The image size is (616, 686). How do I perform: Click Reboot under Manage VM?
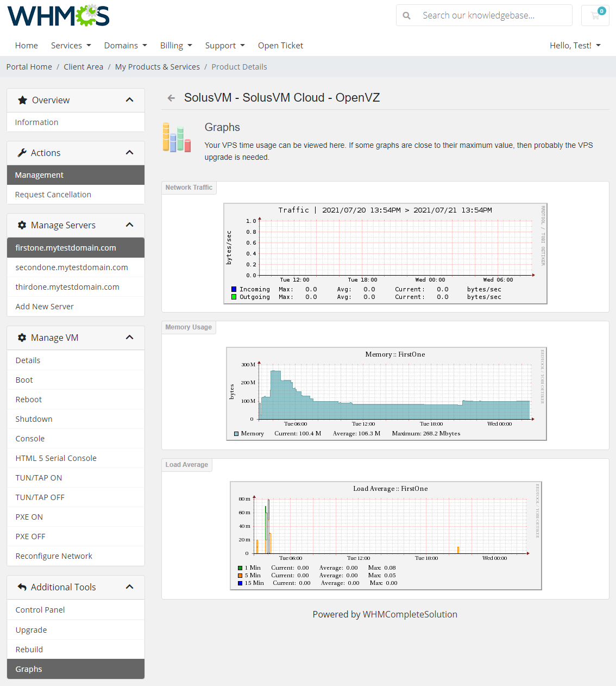tap(76, 400)
